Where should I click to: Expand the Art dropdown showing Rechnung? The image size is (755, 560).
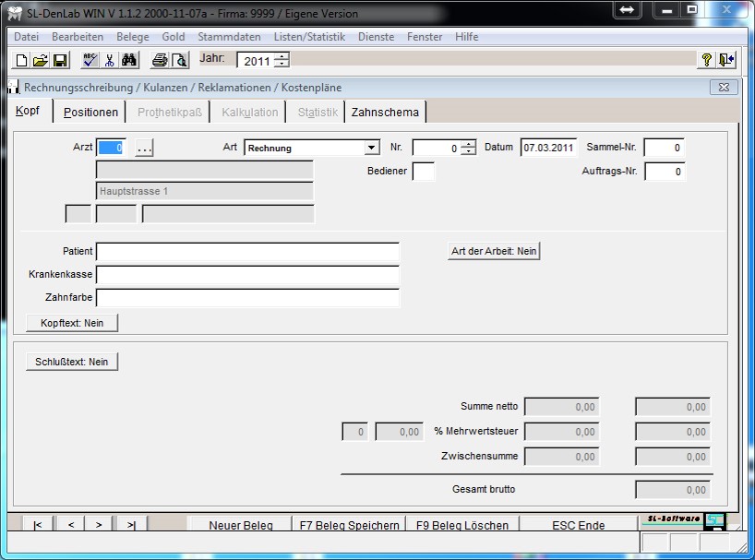[372, 148]
